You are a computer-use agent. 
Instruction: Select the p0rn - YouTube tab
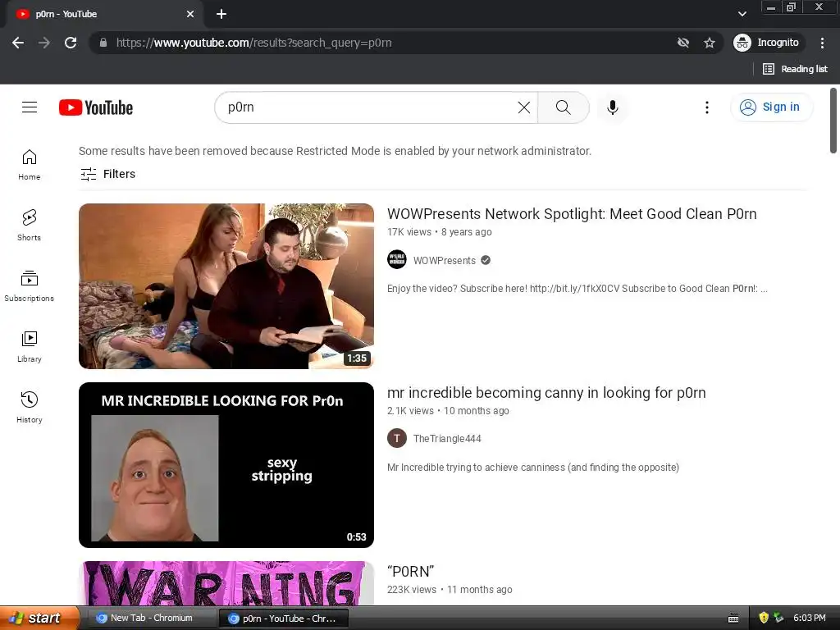104,15
